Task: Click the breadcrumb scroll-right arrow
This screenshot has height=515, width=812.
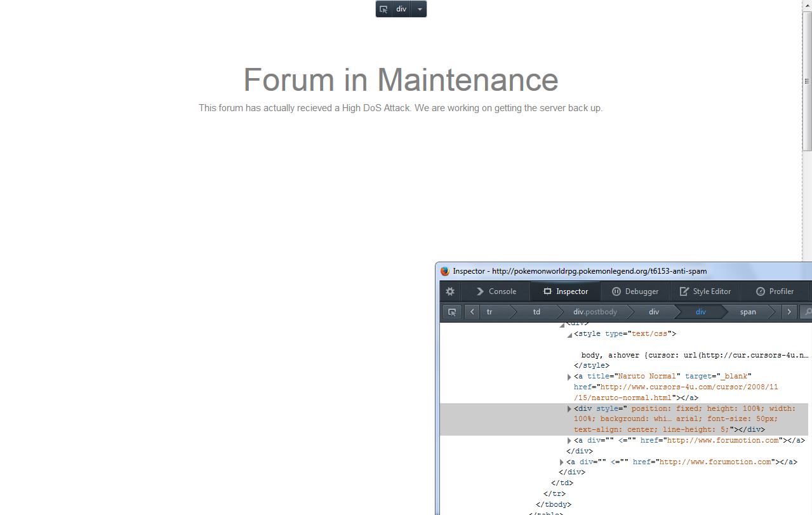Action: [x=789, y=312]
